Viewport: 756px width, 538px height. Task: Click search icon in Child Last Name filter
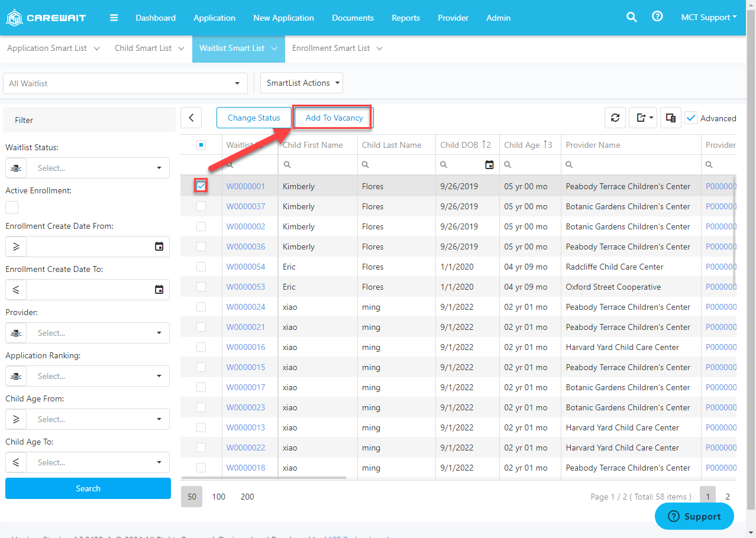tap(366, 165)
